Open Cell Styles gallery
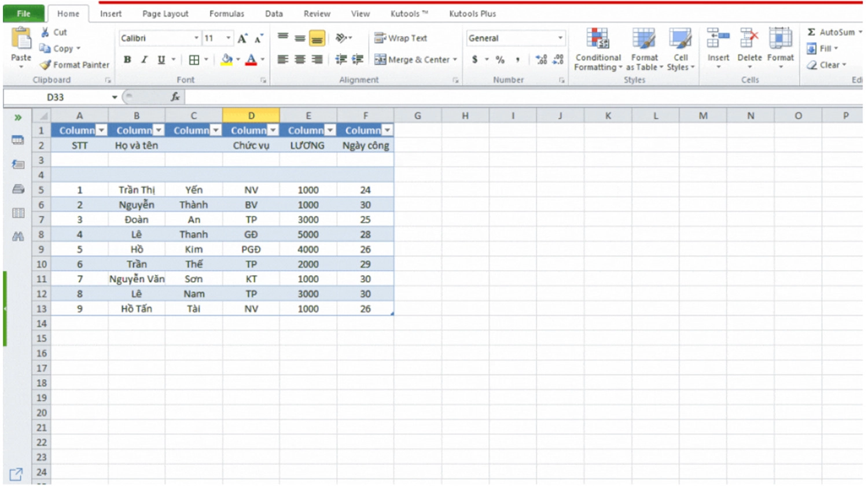 point(681,50)
